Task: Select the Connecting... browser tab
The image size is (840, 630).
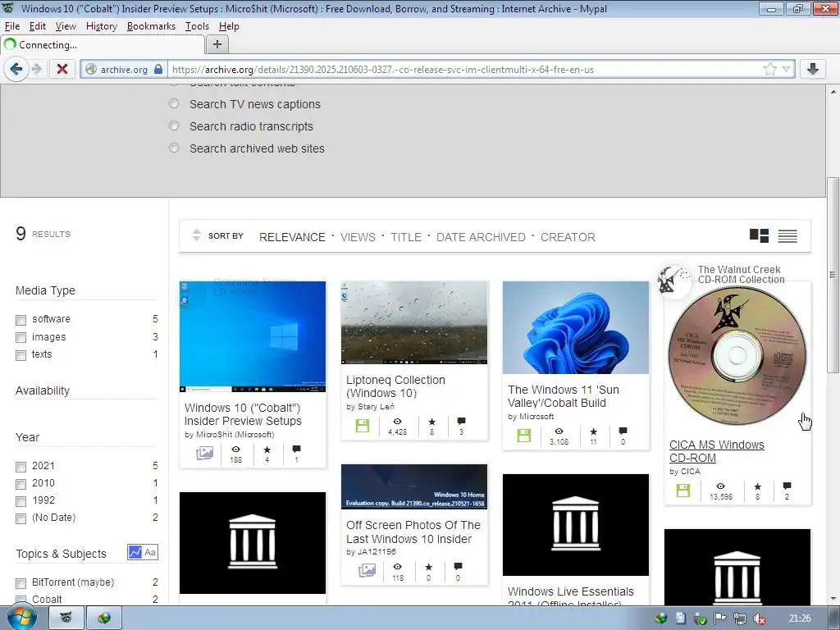Action: (102, 45)
